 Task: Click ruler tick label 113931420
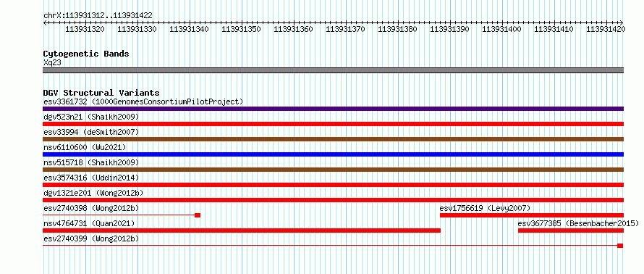(606, 29)
